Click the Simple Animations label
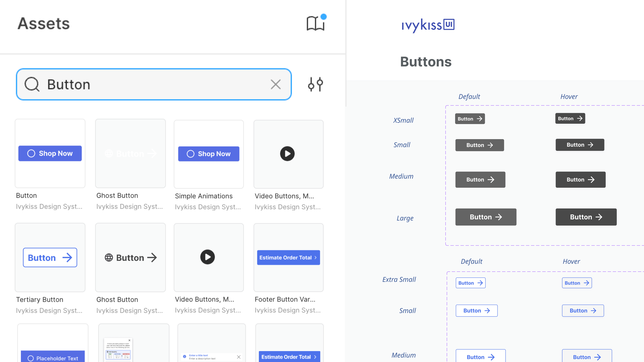Viewport: 644px width, 362px height. pyautogui.click(x=204, y=196)
